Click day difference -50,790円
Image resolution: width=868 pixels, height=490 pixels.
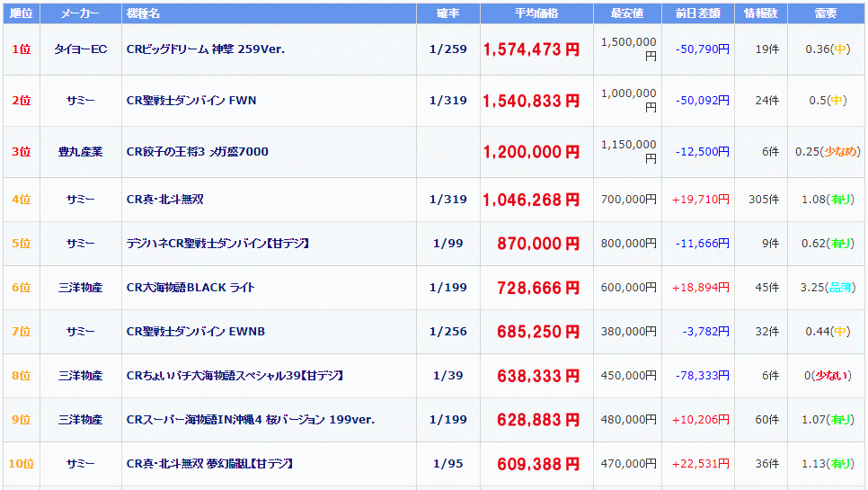click(703, 49)
